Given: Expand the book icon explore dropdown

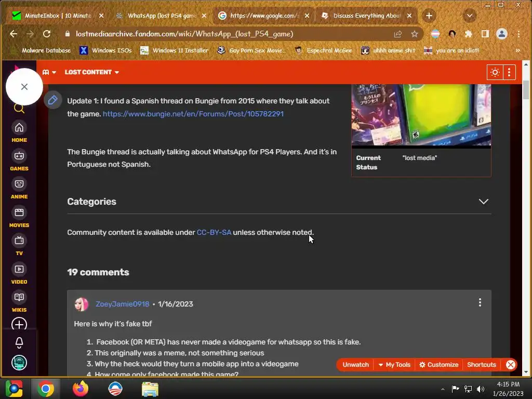Looking at the screenshot, I should [49, 72].
